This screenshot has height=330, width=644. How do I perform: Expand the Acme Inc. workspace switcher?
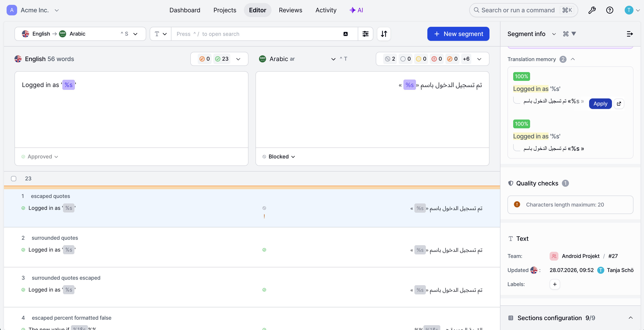pyautogui.click(x=57, y=10)
